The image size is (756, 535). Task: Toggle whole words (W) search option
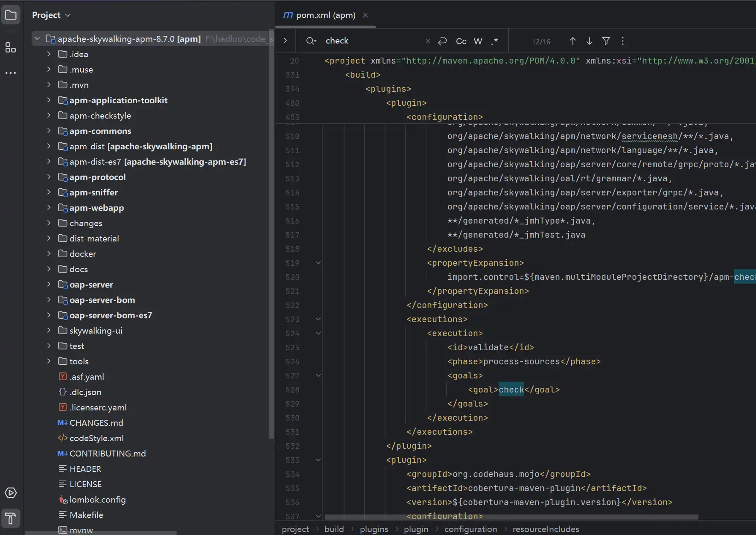point(478,41)
